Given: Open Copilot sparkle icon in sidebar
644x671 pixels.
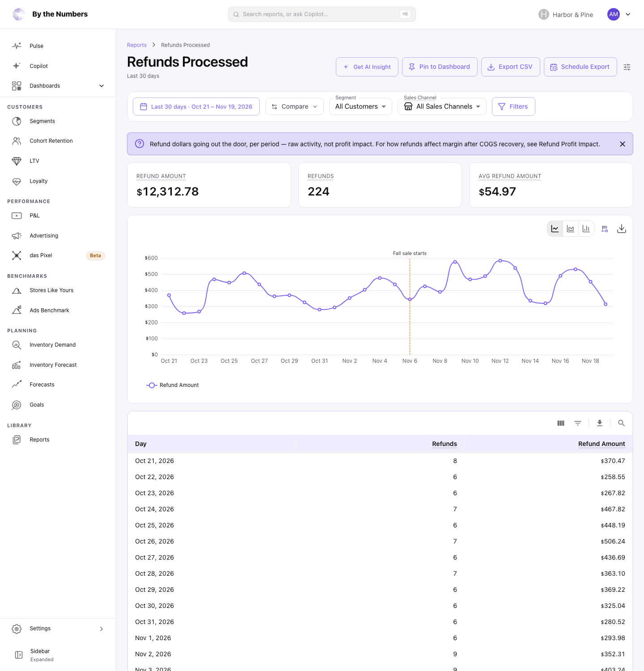Looking at the screenshot, I should click(17, 66).
